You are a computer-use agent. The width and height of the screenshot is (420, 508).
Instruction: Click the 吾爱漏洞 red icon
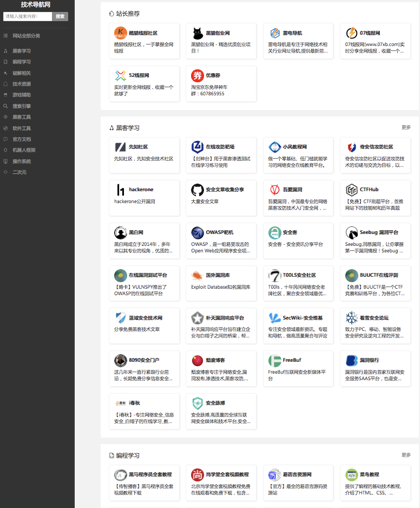[274, 190]
